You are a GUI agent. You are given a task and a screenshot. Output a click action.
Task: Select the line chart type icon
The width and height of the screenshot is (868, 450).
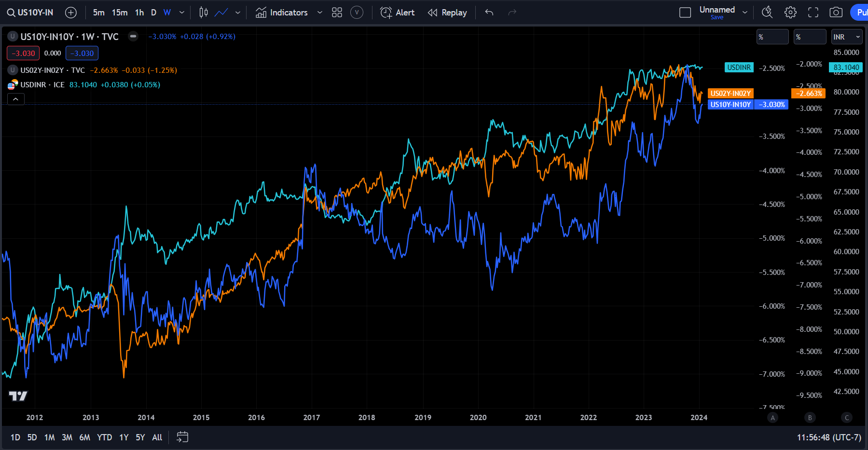click(221, 13)
